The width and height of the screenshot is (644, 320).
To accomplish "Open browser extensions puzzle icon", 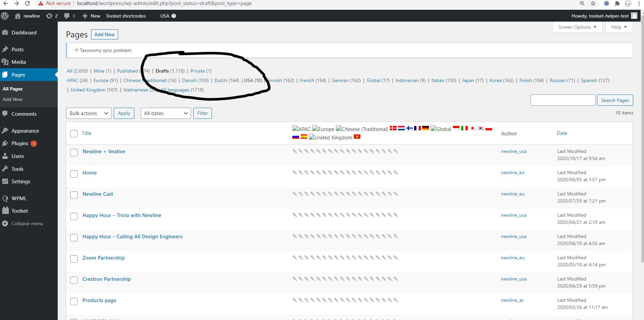I will [x=617, y=3].
